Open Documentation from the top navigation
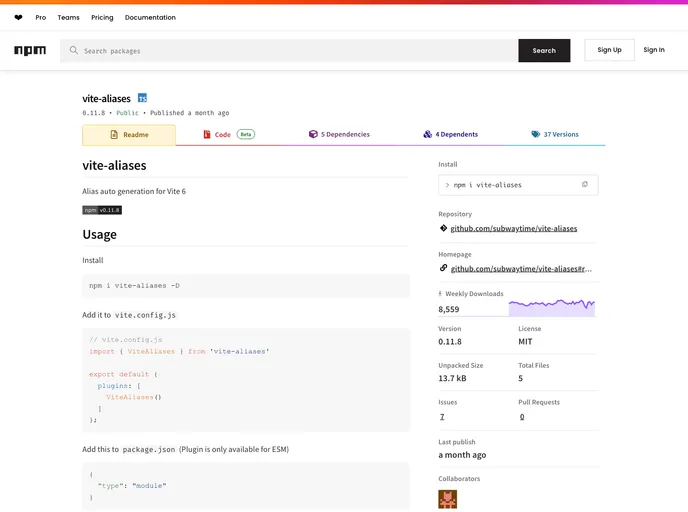This screenshot has width=688, height=512. [150, 18]
